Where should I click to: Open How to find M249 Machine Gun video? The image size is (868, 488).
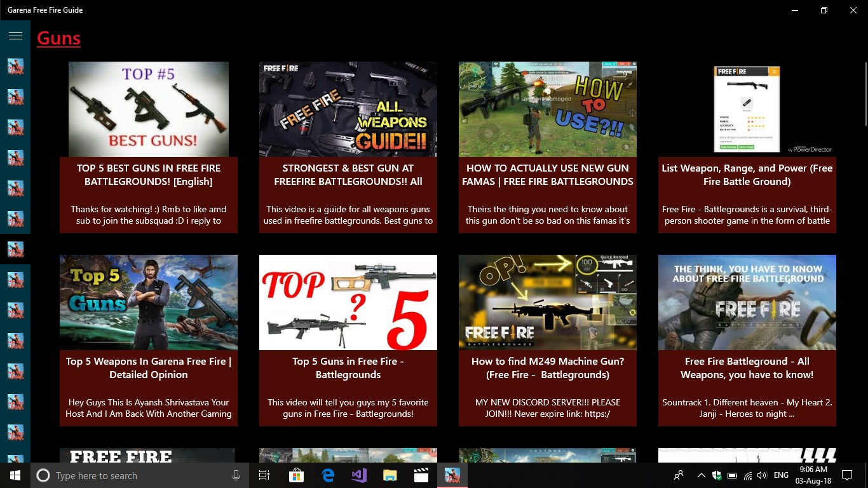(x=548, y=368)
